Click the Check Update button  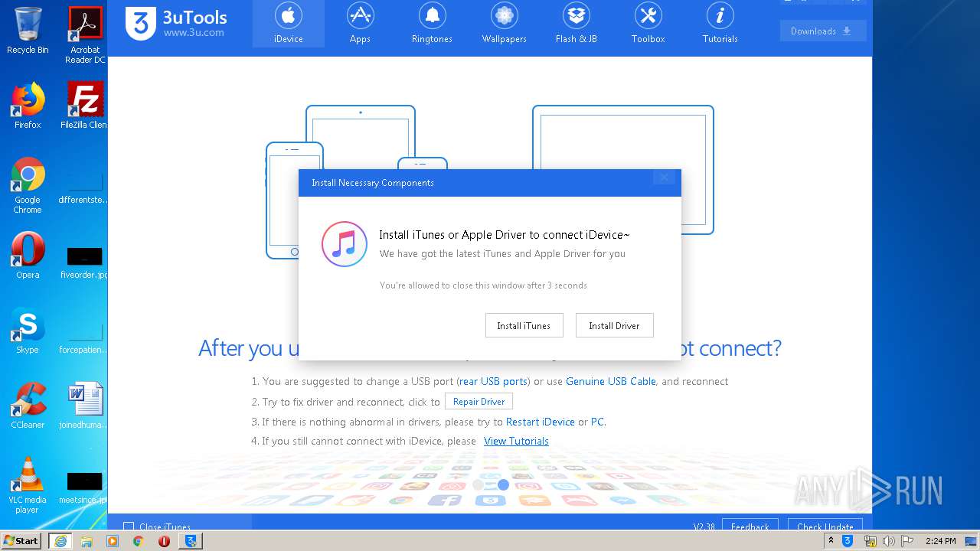pos(825,527)
